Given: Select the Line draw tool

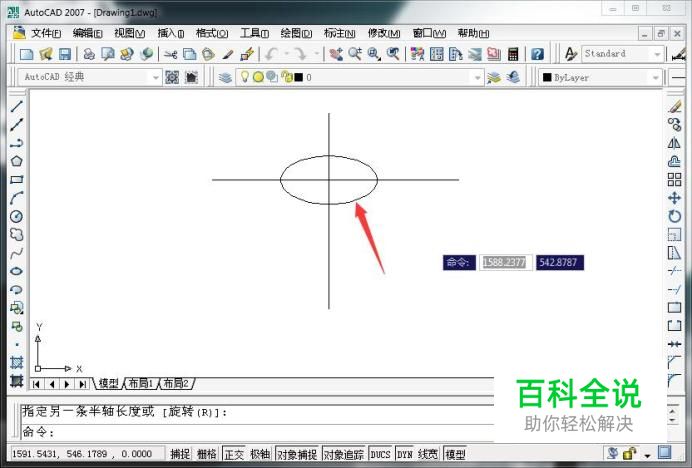Looking at the screenshot, I should tap(17, 106).
